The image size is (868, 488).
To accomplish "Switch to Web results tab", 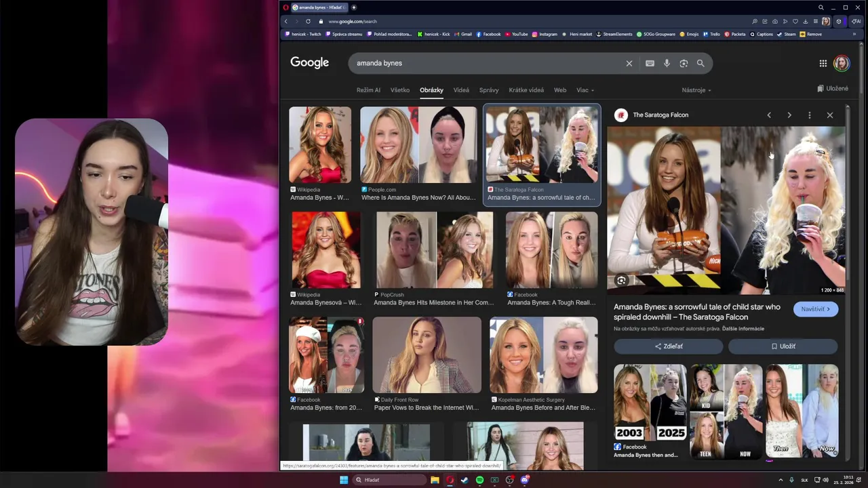I will 560,90.
